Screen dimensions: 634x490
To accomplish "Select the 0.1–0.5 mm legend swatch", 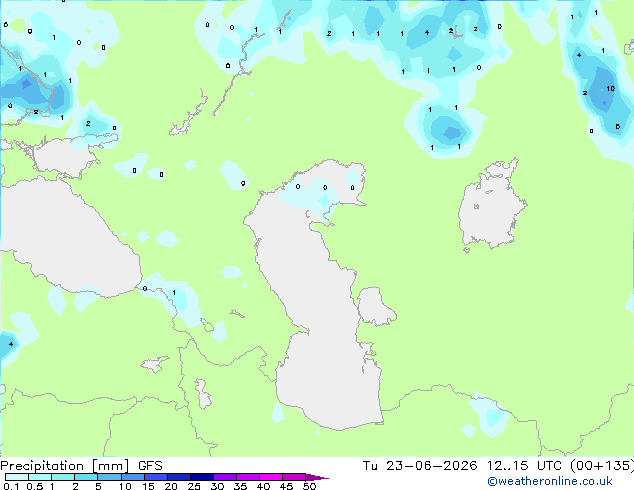I will [17, 477].
